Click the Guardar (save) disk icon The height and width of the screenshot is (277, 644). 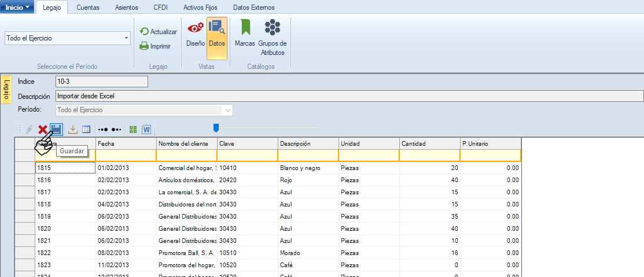point(56,130)
